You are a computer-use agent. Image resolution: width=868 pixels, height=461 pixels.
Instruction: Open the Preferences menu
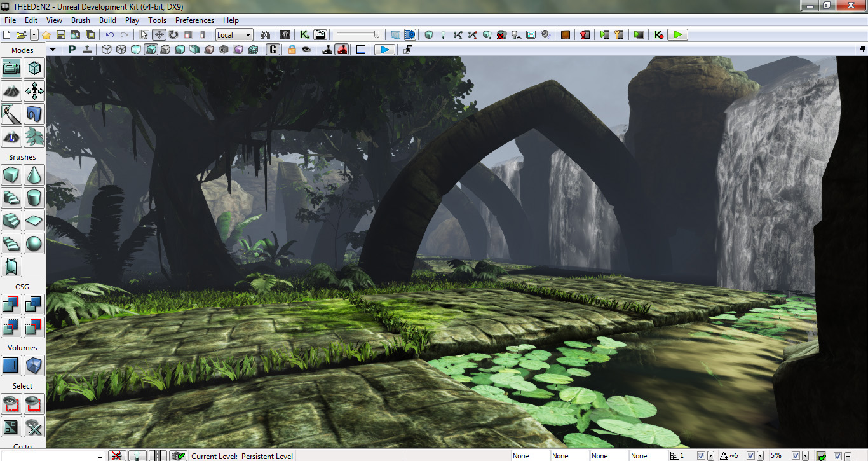(195, 20)
